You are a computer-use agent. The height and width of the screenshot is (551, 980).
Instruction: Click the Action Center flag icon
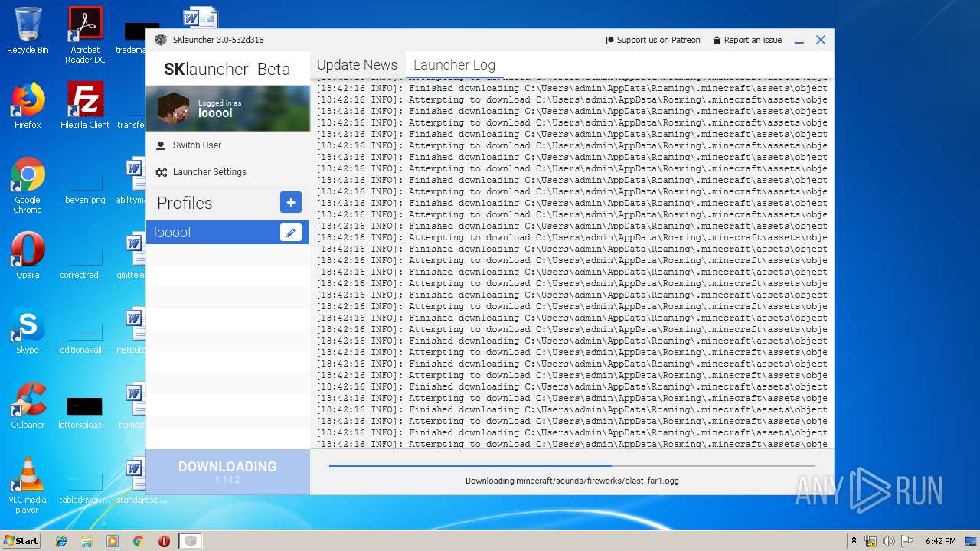[x=907, y=541]
